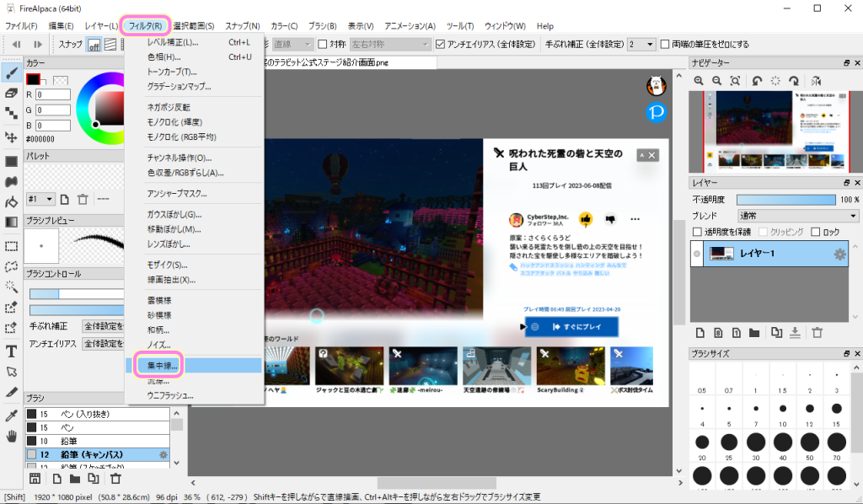Select the Eraser tool in the left toolbar

(x=11, y=93)
